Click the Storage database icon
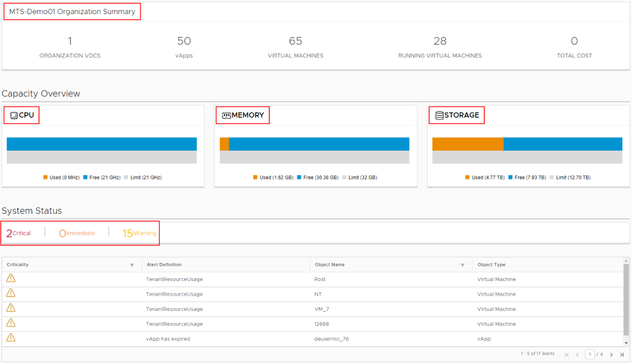 click(x=439, y=115)
